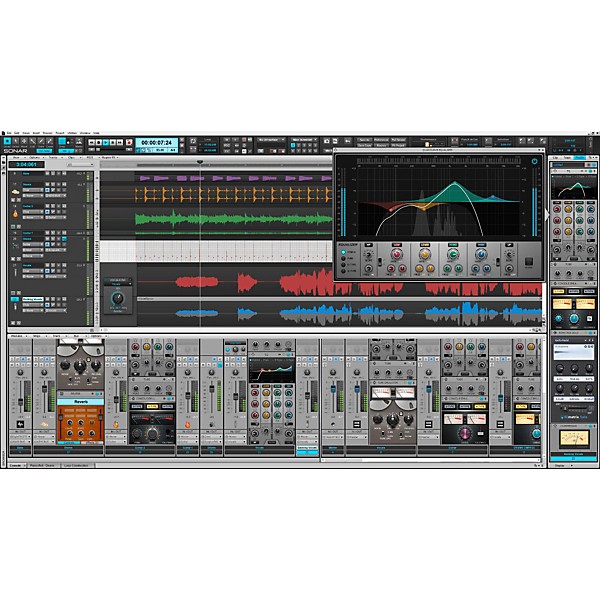Screen dimensions: 600x600
Task: Select the Draw tool
Action: (41, 142)
